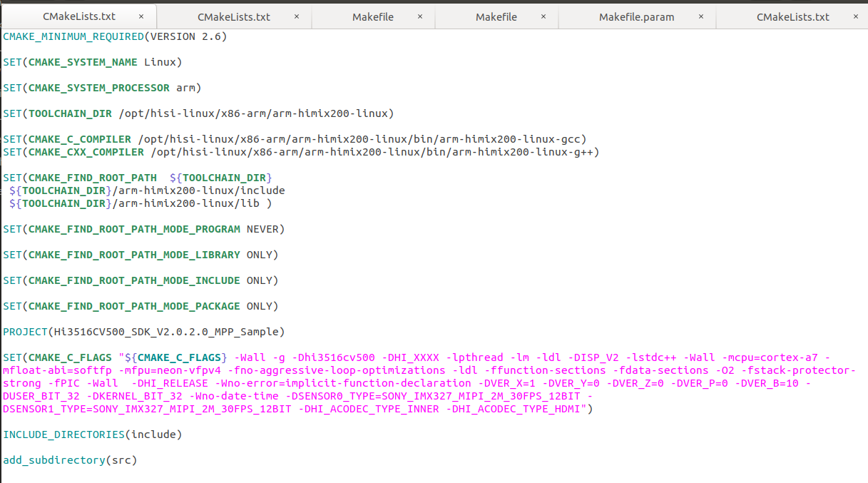This screenshot has width=868, height=483.
Task: Click the PROJECT(Hi3516CV500_SDK_V2.0.2.0_MPP_Sample) line
Action: click(144, 332)
